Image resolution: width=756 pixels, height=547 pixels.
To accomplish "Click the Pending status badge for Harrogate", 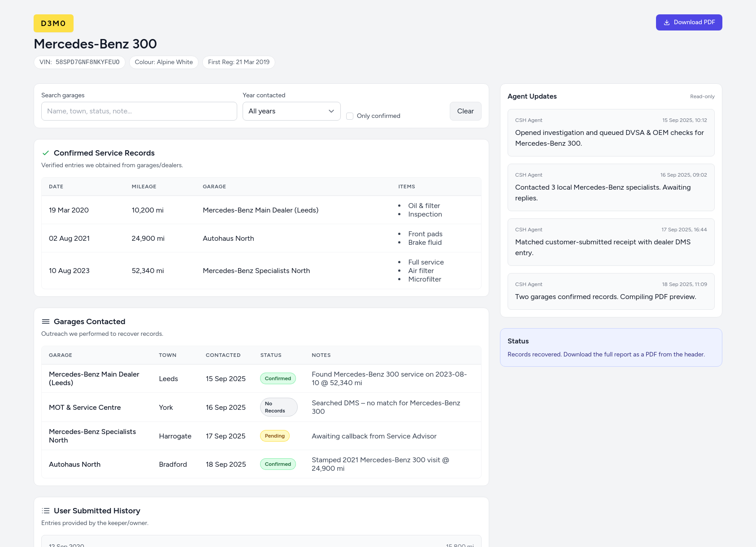I will tap(274, 436).
